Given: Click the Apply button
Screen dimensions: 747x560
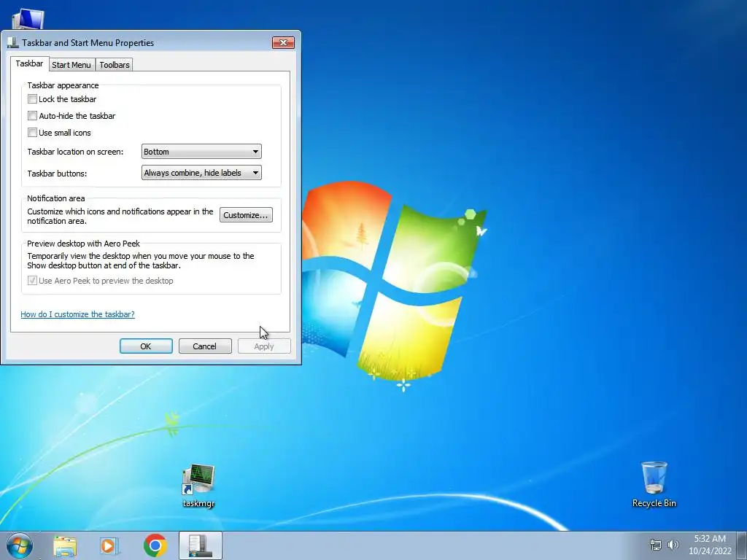Looking at the screenshot, I should [x=264, y=346].
